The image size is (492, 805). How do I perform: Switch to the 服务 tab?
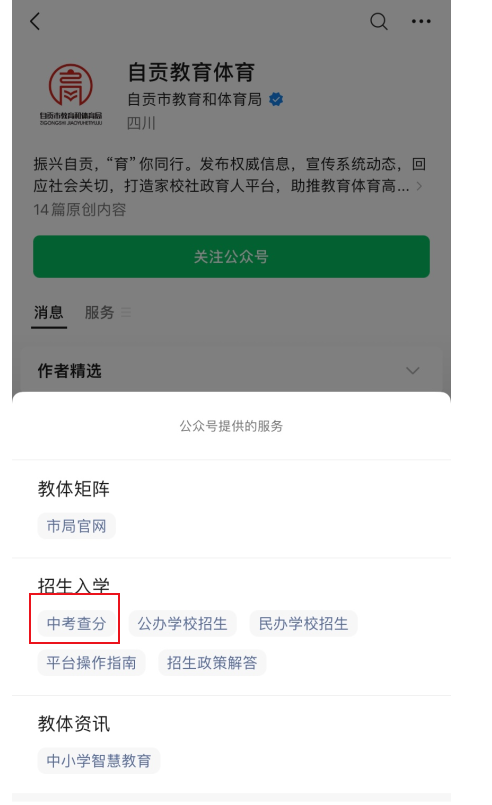pyautogui.click(x=99, y=312)
